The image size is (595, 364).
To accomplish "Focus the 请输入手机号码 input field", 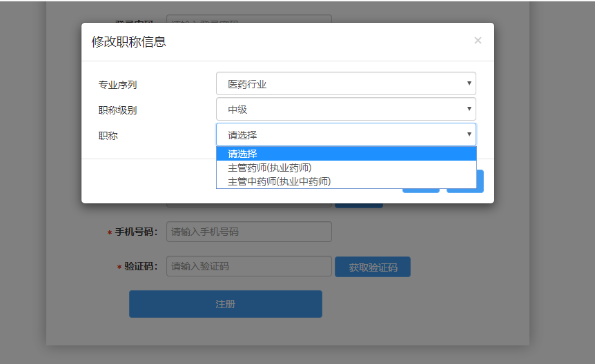I will click(x=248, y=232).
